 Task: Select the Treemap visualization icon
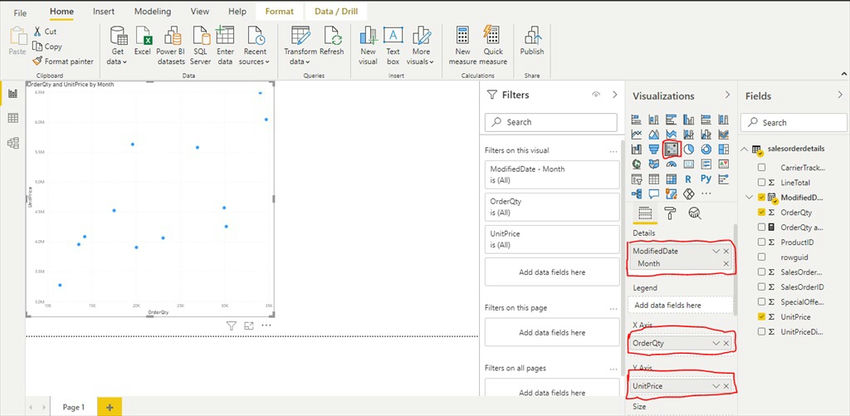pos(723,149)
